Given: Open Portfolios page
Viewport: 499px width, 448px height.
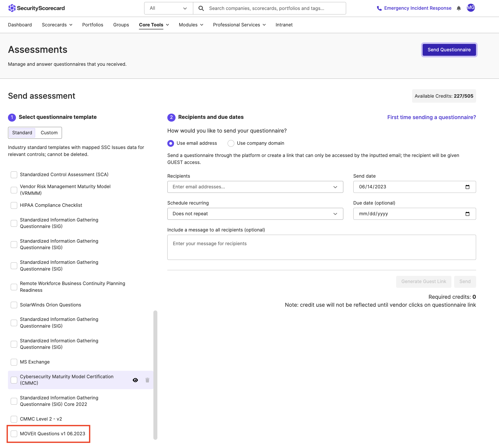Looking at the screenshot, I should (93, 25).
